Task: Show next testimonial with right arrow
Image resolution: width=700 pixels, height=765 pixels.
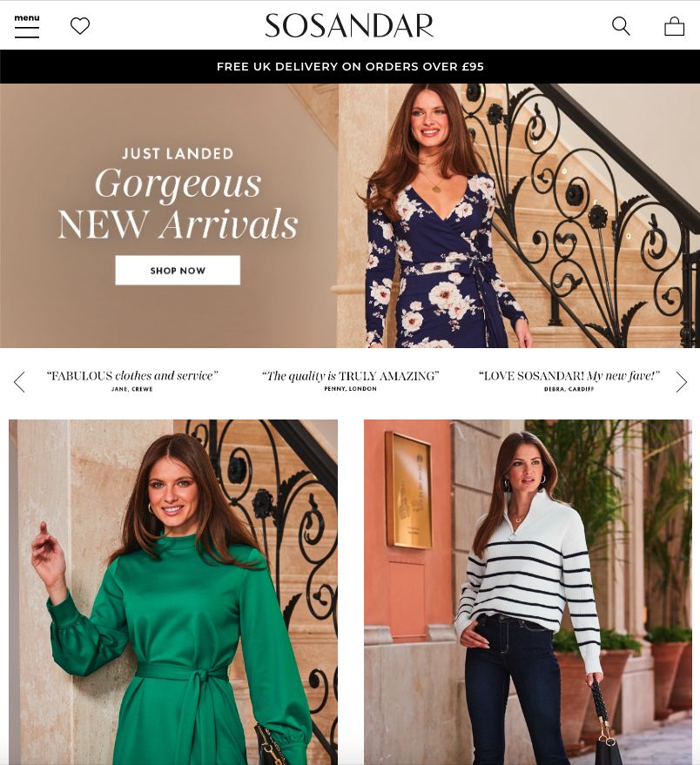Action: 682,382
